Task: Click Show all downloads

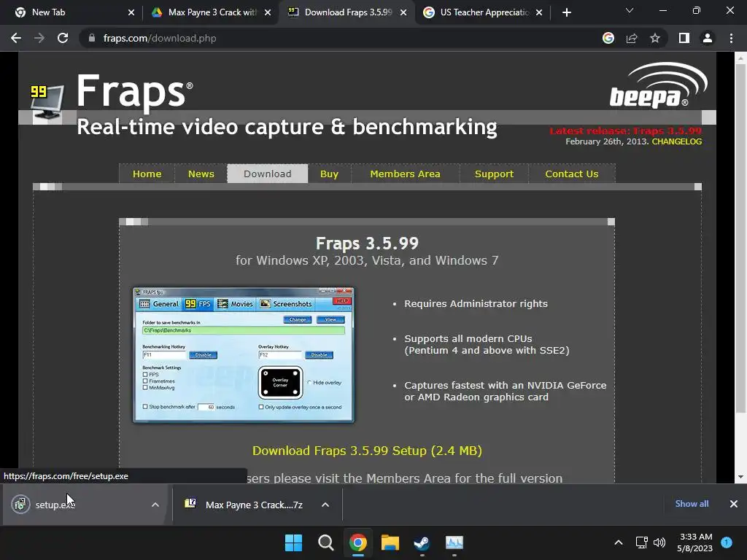Action: [692, 504]
